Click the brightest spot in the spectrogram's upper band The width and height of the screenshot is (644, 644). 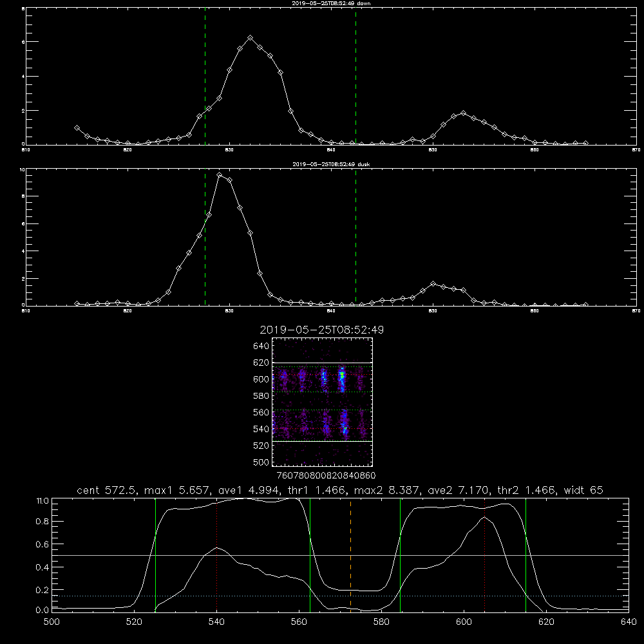click(341, 375)
